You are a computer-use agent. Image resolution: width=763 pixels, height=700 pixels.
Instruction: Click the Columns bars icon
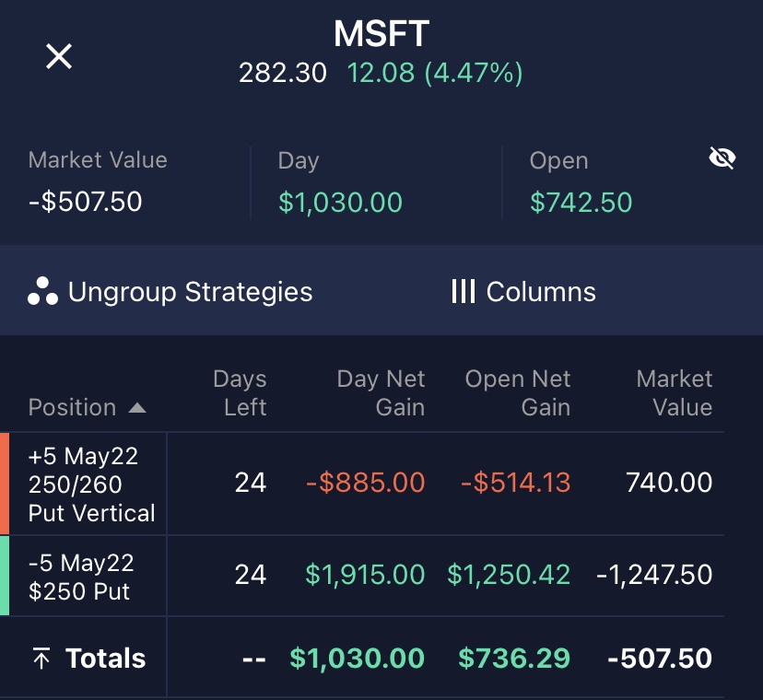coord(463,292)
